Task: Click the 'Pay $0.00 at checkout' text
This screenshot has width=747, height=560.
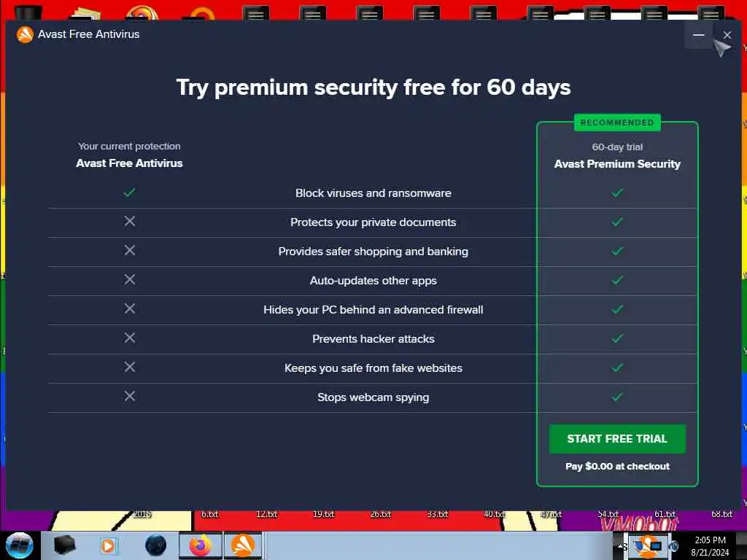Action: click(617, 466)
